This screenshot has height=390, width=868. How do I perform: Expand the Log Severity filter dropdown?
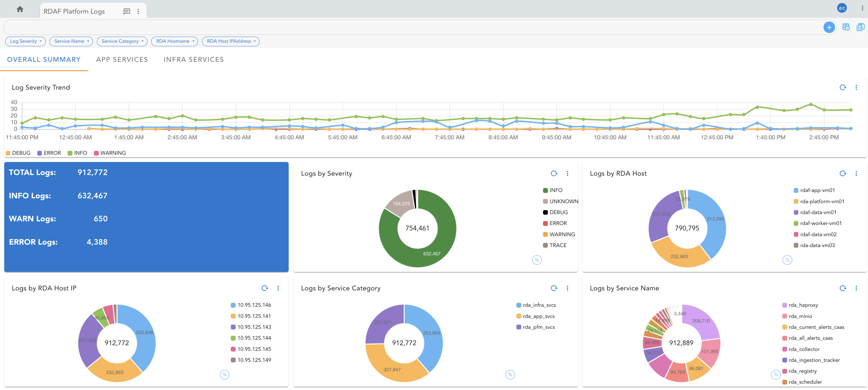click(x=26, y=41)
